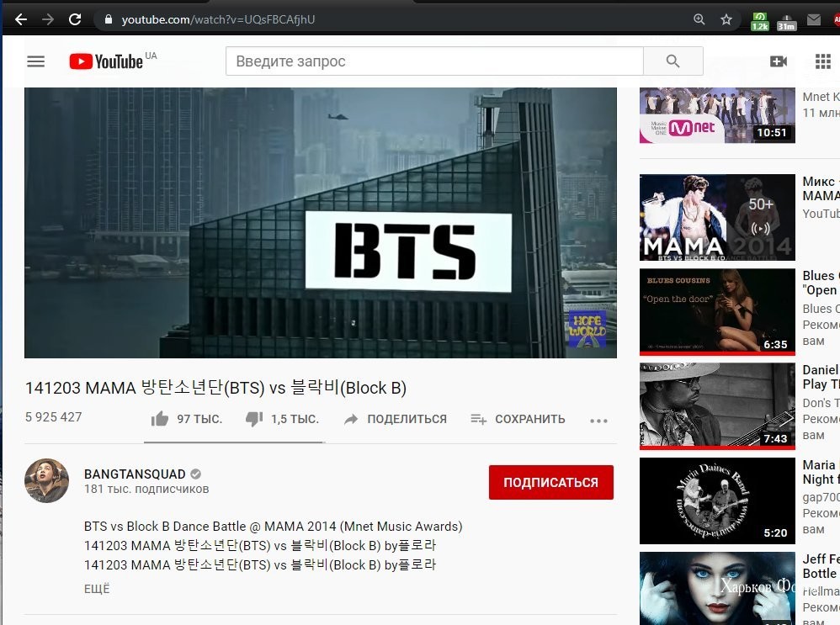Focus the search box 'Введите запрос'
This screenshot has width=840, height=625.
pyautogui.click(x=434, y=61)
